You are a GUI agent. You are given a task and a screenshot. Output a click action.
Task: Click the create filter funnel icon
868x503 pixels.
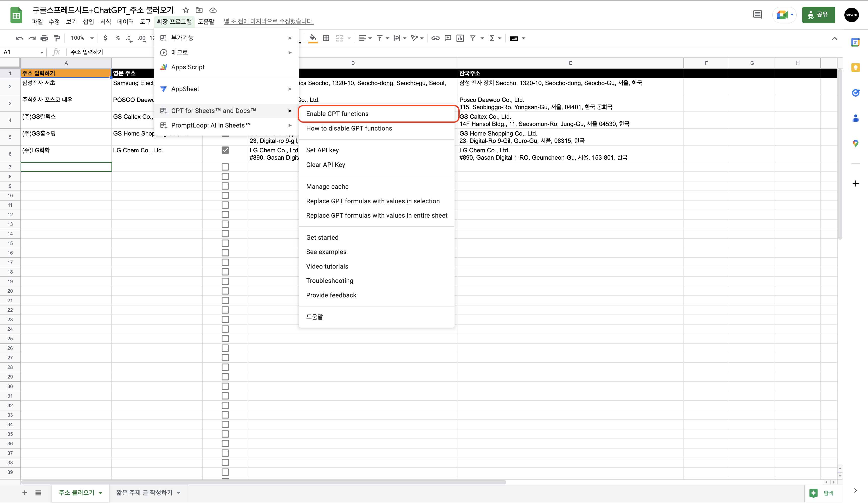click(473, 38)
